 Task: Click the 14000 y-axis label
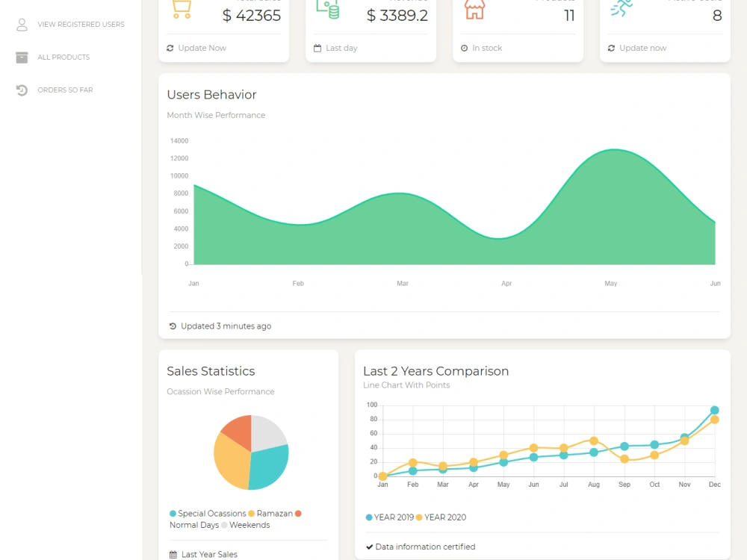(x=179, y=141)
